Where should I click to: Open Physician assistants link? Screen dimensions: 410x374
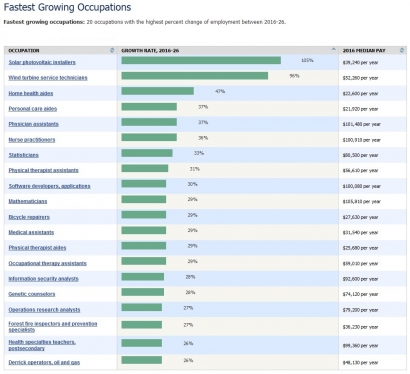click(x=33, y=124)
